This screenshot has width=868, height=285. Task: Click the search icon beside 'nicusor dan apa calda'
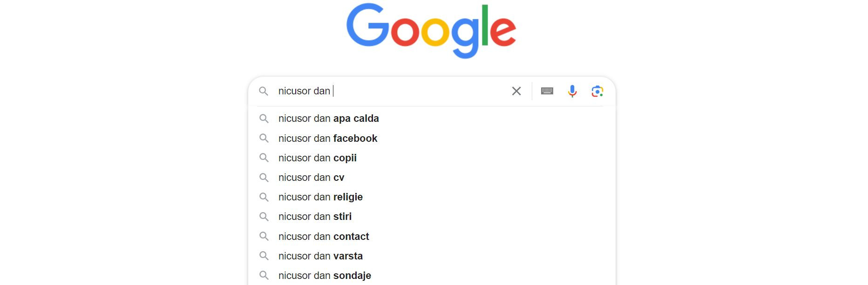pyautogui.click(x=264, y=119)
